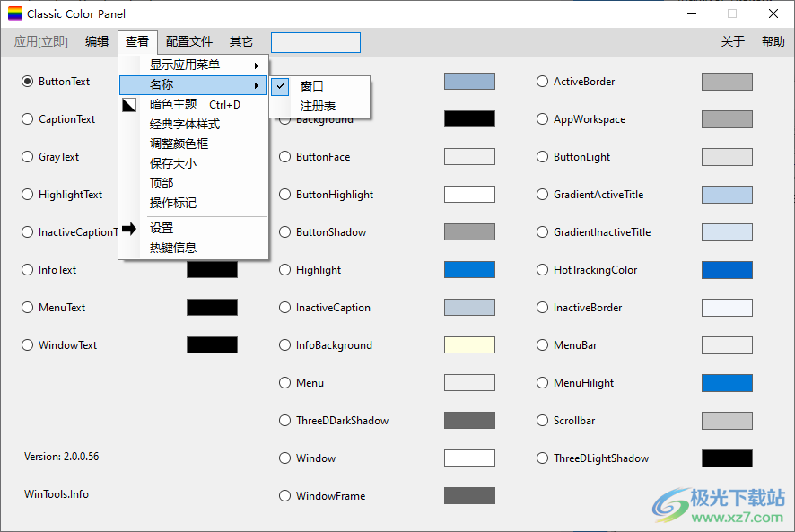Select the GrayText radio button
This screenshot has width=795, height=532.
(x=27, y=157)
